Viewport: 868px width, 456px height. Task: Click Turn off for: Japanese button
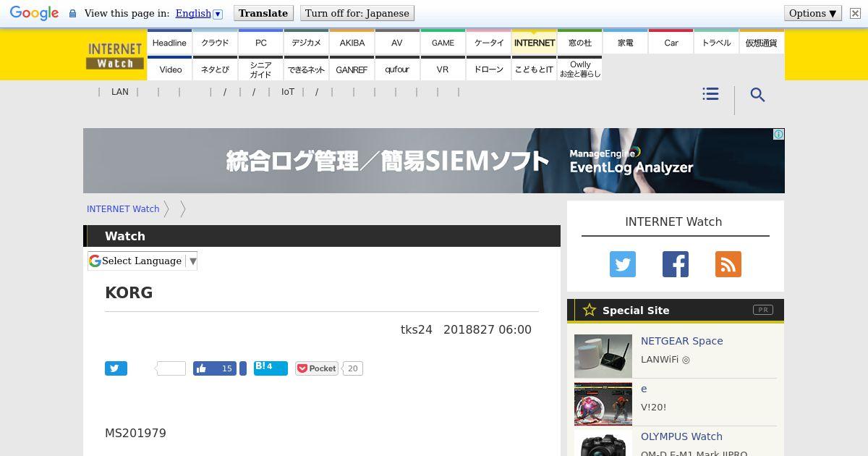pos(357,13)
